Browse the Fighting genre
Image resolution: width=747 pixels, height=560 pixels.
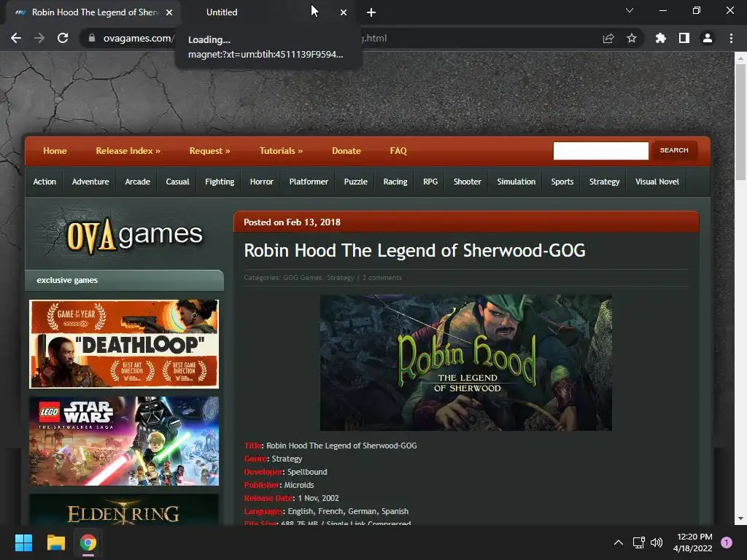(x=220, y=182)
